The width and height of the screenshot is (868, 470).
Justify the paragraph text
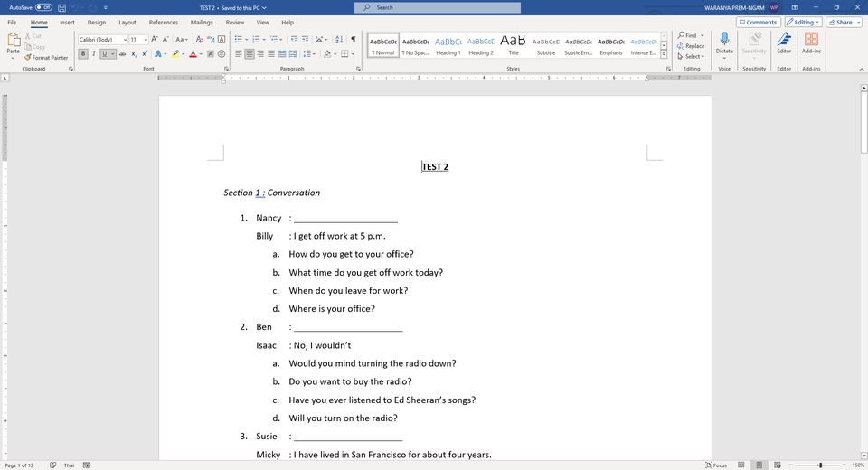pyautogui.click(x=271, y=53)
